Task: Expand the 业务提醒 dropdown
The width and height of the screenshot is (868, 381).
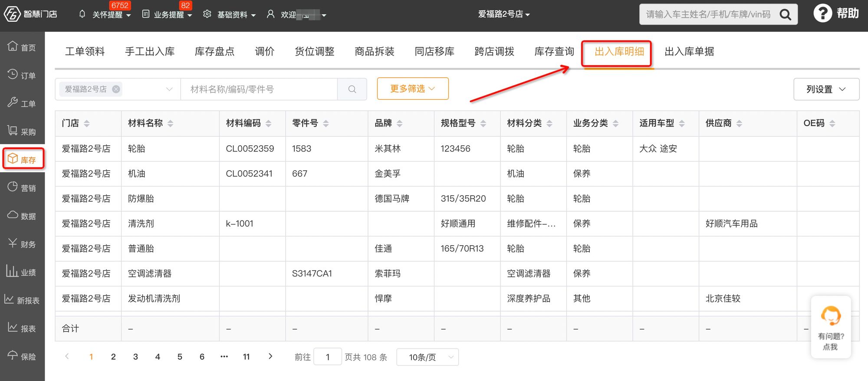Action: 167,14
